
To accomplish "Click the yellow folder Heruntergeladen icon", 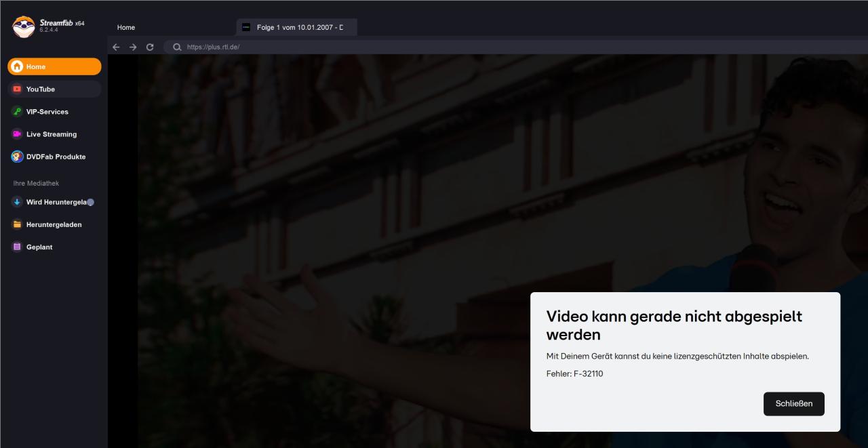I will click(x=18, y=224).
